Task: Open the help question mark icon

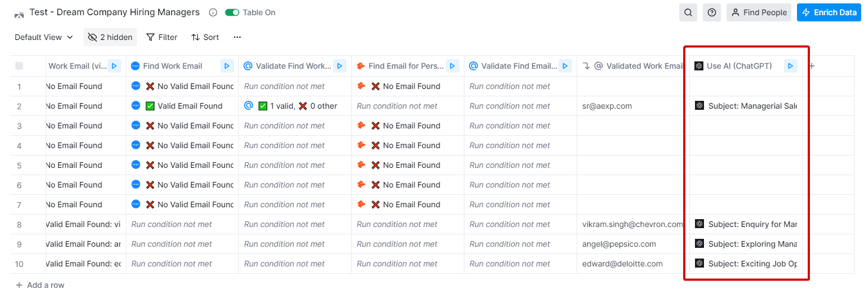Action: [712, 12]
